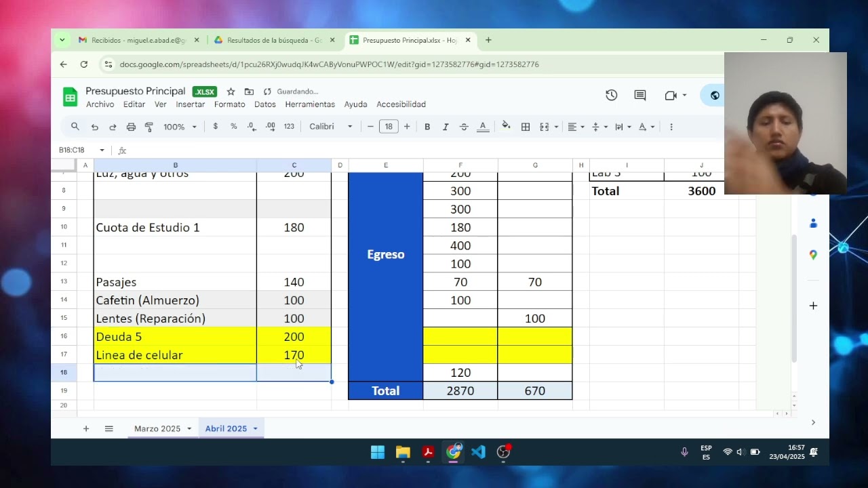
Task: Open the text color picker
Action: (x=483, y=127)
